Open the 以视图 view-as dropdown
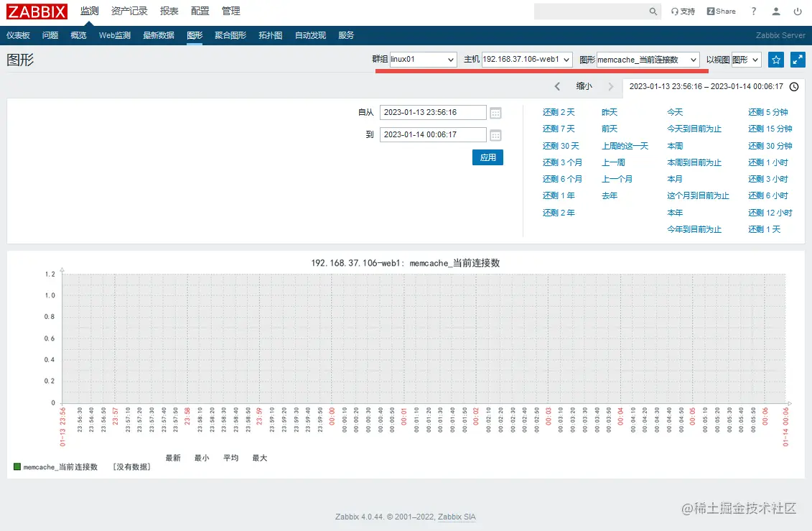 746,60
